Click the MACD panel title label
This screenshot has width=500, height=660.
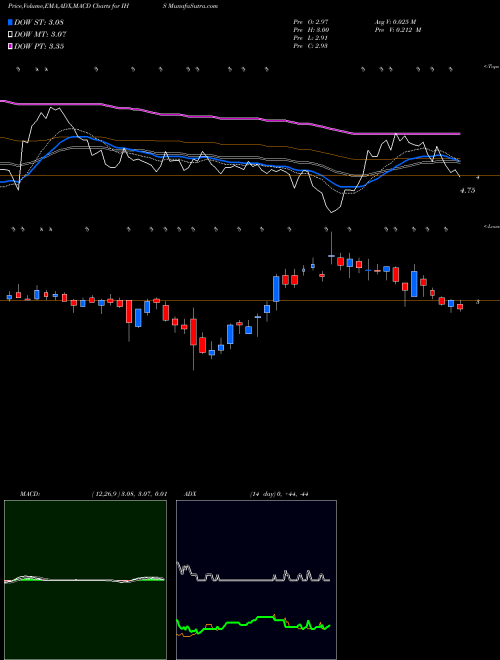[30, 494]
